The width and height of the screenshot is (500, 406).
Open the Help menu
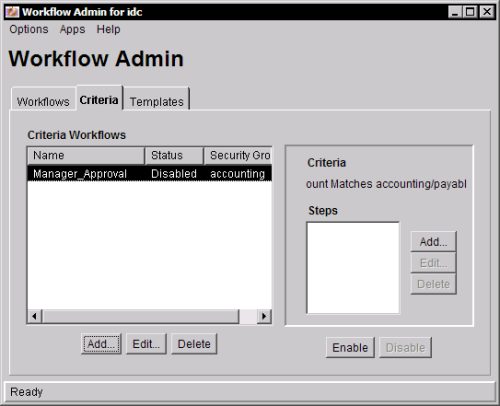click(108, 29)
